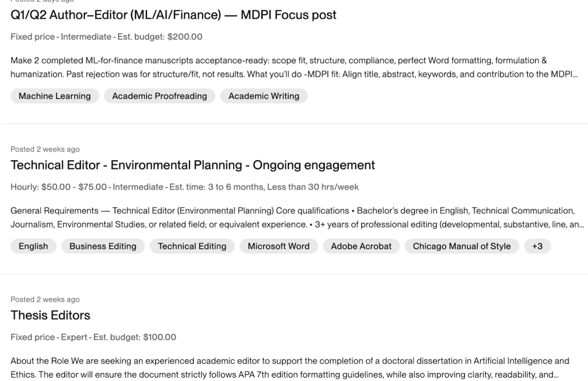Image resolution: width=588 pixels, height=381 pixels.
Task: Open the Thesis Editors job listing
Action: [50, 315]
